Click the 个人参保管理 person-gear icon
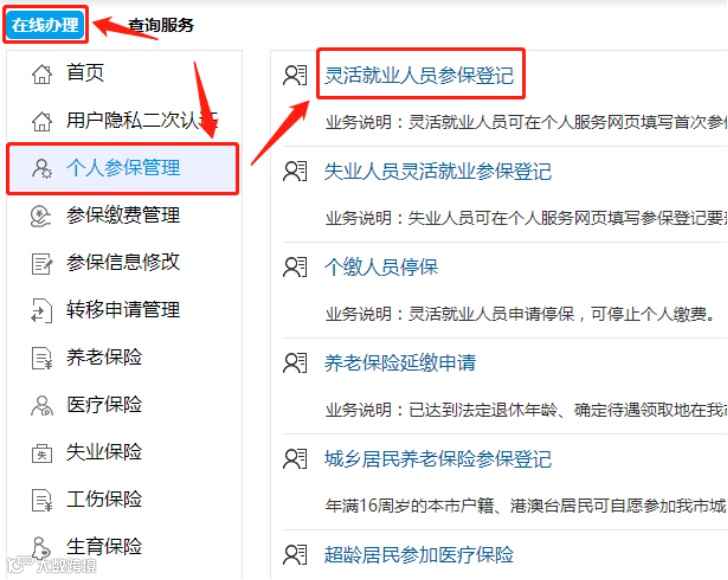The height and width of the screenshot is (580, 728). coord(42,168)
